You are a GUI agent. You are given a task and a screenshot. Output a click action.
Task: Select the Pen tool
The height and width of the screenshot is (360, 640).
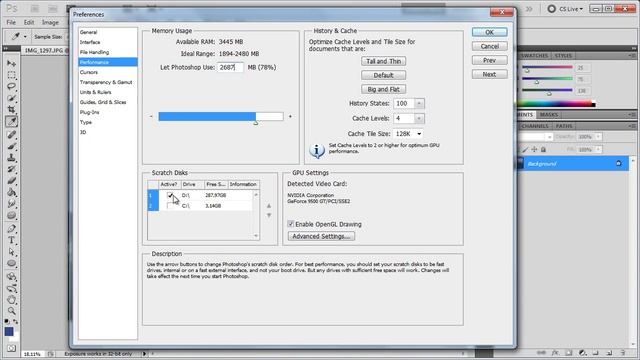pyautogui.click(x=11, y=229)
